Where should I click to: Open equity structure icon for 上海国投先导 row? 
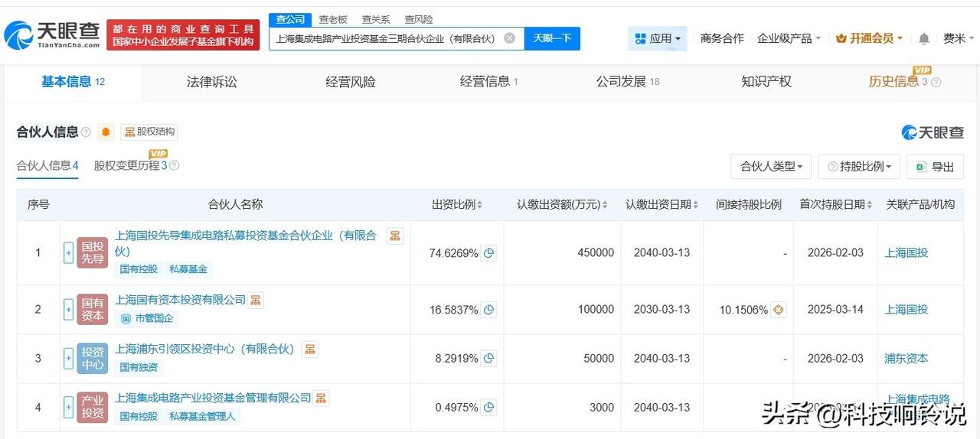pyautogui.click(x=394, y=236)
